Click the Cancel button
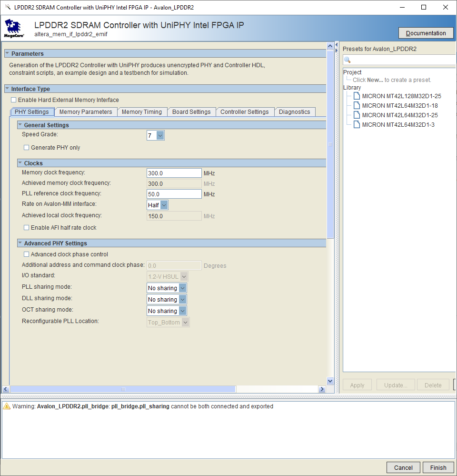The image size is (457, 476). [403, 467]
